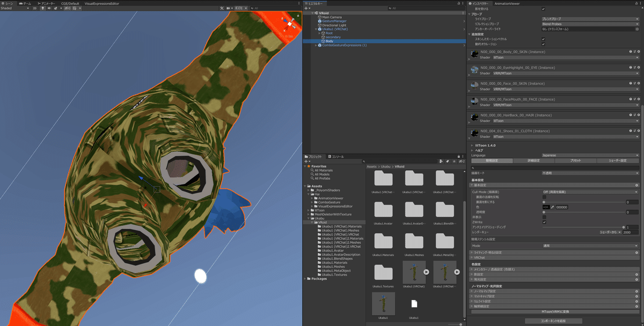Expand the Root object in Hierarchy

point(320,33)
